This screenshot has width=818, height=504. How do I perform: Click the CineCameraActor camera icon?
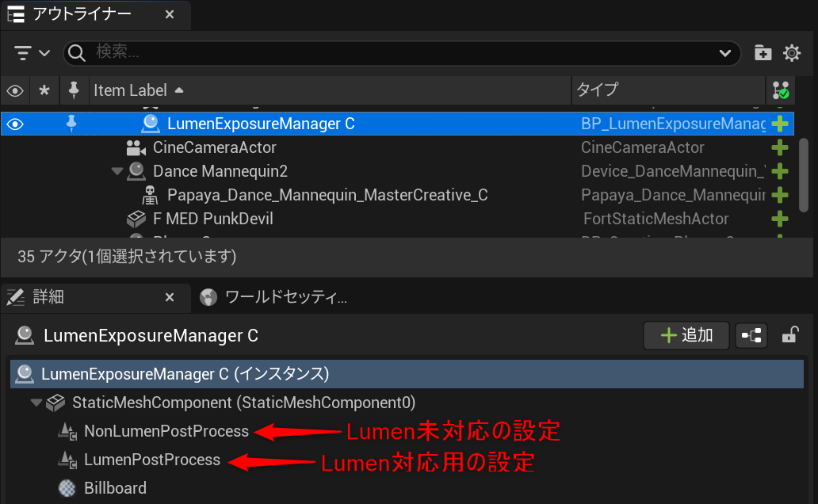pyautogui.click(x=136, y=148)
